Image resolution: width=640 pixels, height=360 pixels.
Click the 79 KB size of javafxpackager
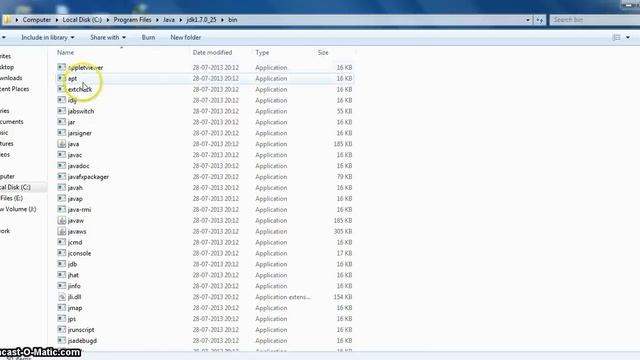tap(344, 177)
